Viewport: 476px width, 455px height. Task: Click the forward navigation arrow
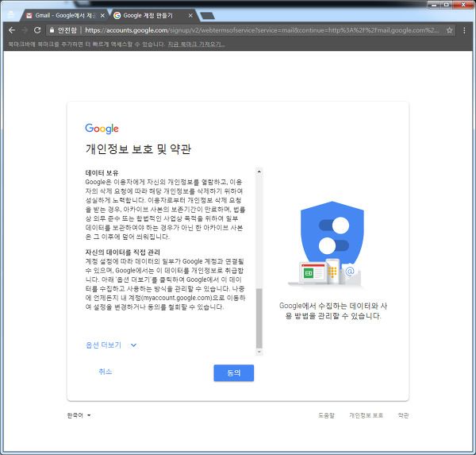tap(25, 30)
